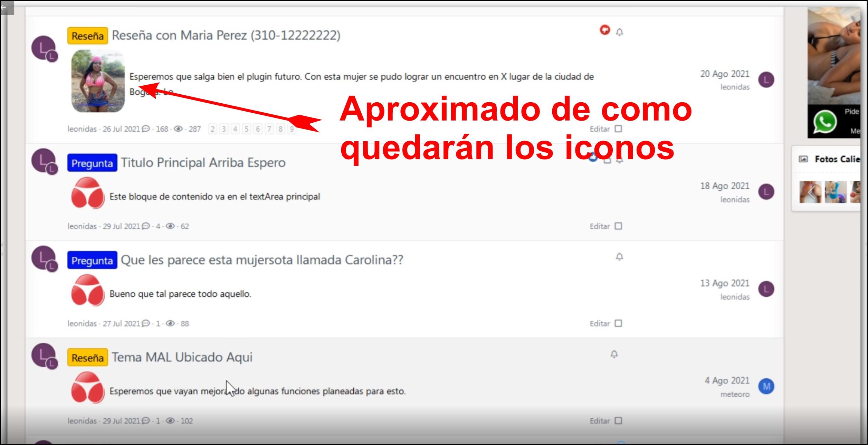Open thread 'Que les parece esta mujersota llamada Carolina??'

click(x=262, y=260)
